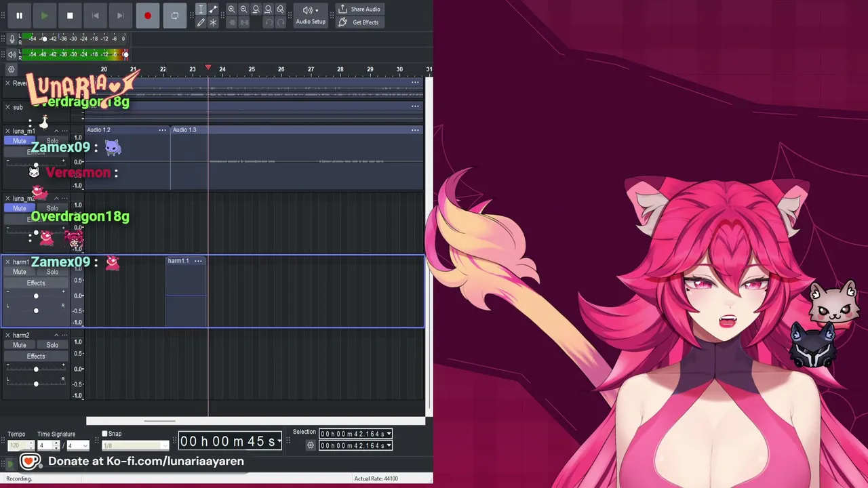Collapse the harm2 track
The height and width of the screenshot is (488, 868).
click(x=56, y=335)
